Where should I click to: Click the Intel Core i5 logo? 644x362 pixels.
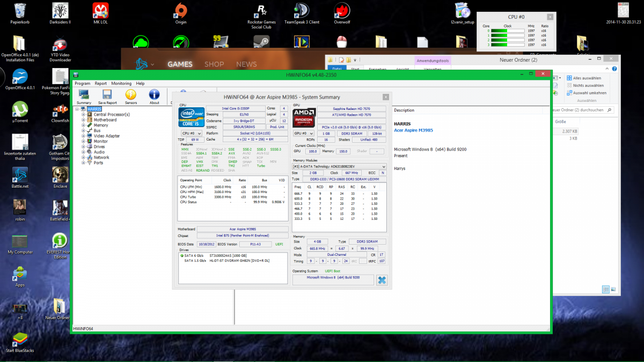click(191, 118)
